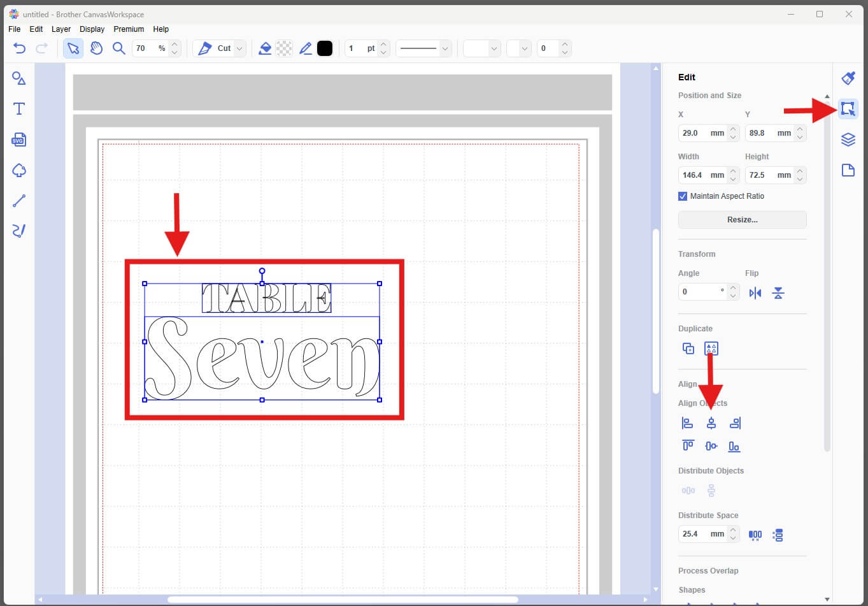The height and width of the screenshot is (606, 868).
Task: Decrease Y position stepper
Action: tap(800, 138)
